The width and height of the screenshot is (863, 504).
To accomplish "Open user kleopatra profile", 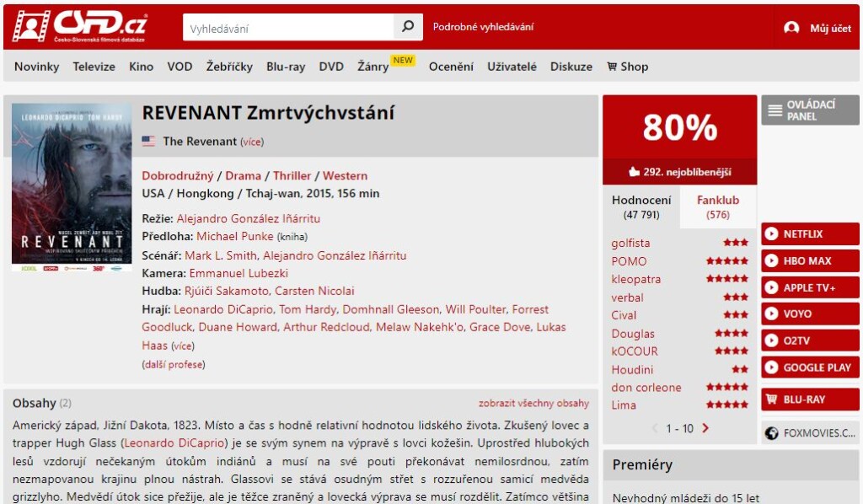I will 636,280.
